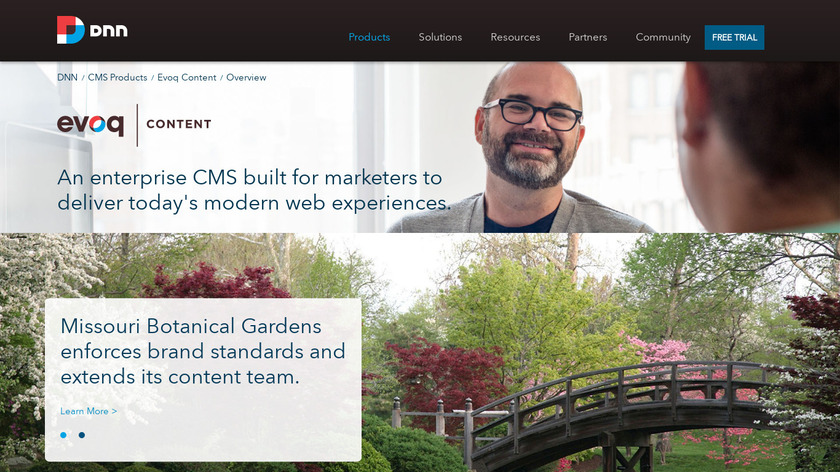Go to DNN breadcrumb link

pos(68,77)
